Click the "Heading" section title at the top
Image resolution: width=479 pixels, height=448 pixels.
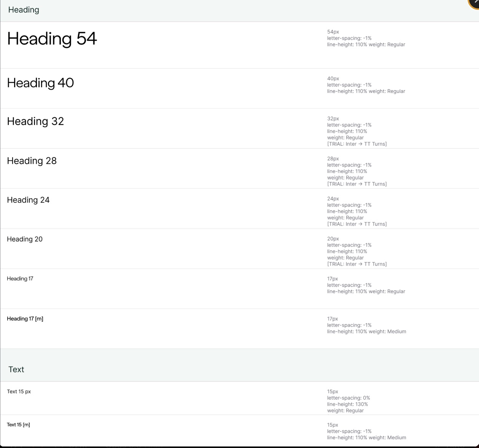coord(24,10)
